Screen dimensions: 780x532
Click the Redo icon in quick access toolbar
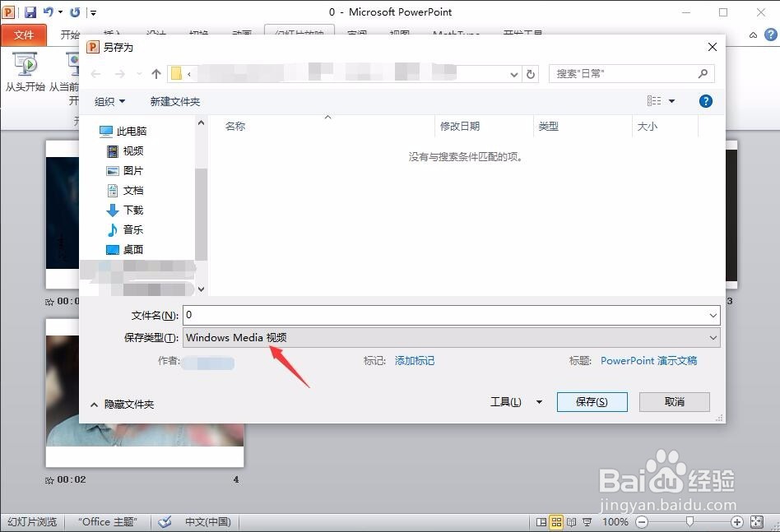pos(75,12)
